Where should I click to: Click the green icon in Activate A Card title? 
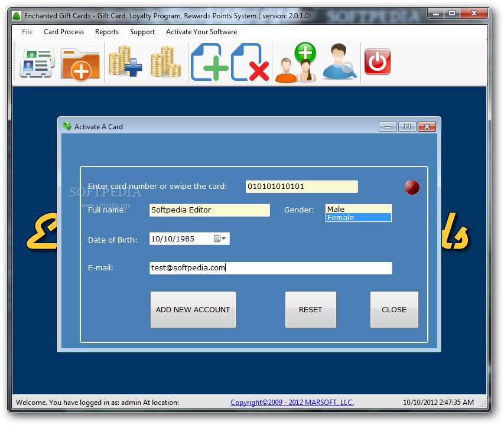point(67,126)
